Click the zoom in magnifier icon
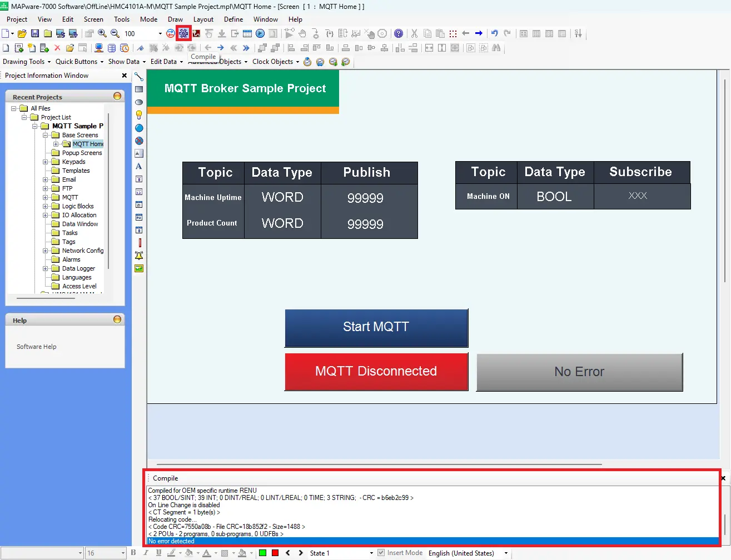 (102, 34)
